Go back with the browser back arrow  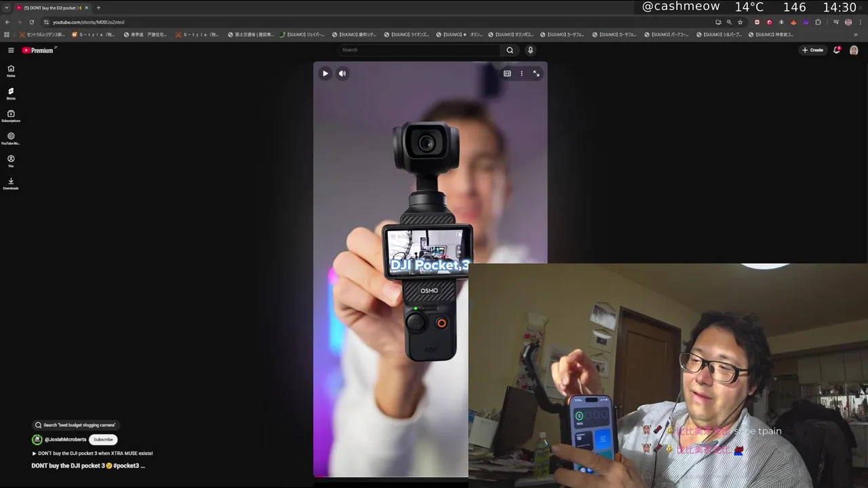(x=7, y=22)
